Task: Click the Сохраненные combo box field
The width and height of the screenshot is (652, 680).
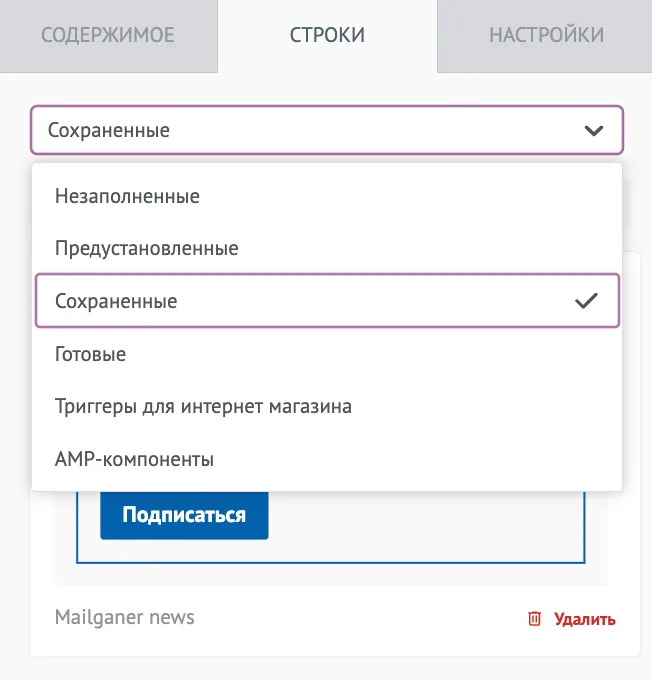Action: click(327, 130)
